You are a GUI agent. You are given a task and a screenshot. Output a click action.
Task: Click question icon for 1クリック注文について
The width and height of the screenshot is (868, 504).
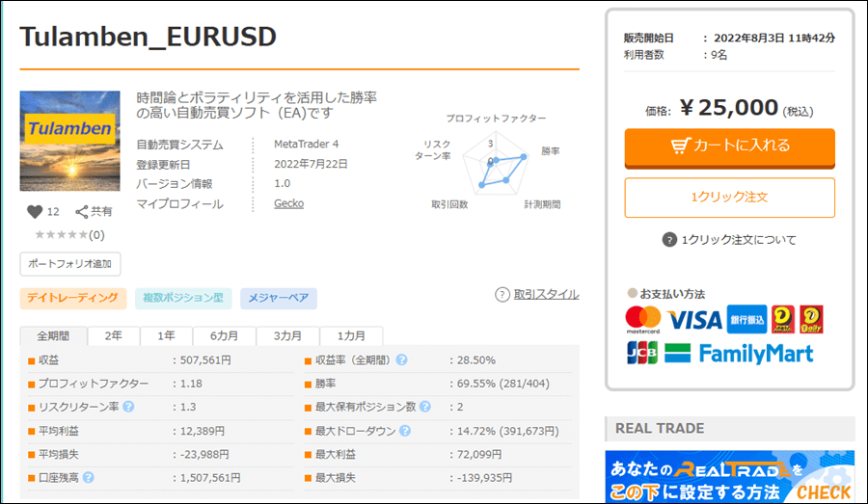[x=669, y=240]
